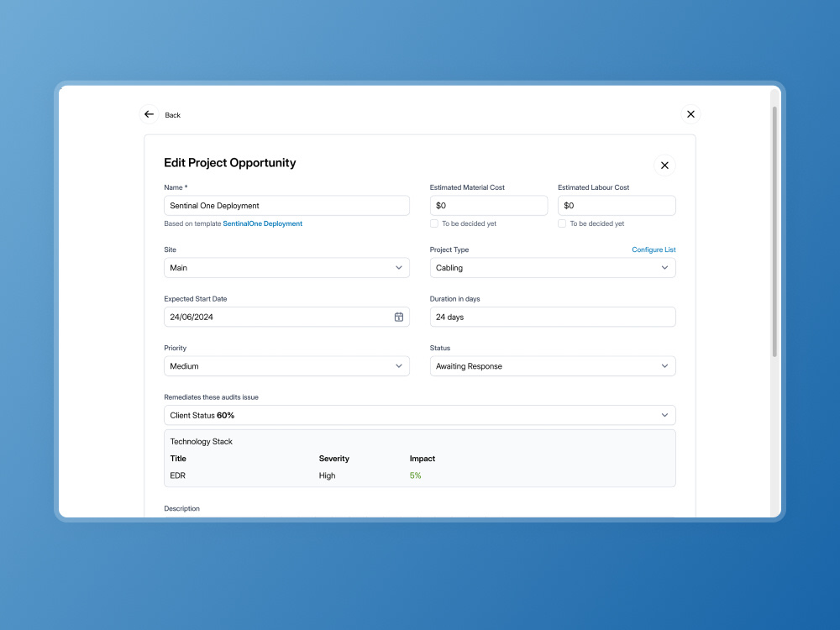This screenshot has height=630, width=840.
Task: Click the Title column header
Action: point(178,459)
